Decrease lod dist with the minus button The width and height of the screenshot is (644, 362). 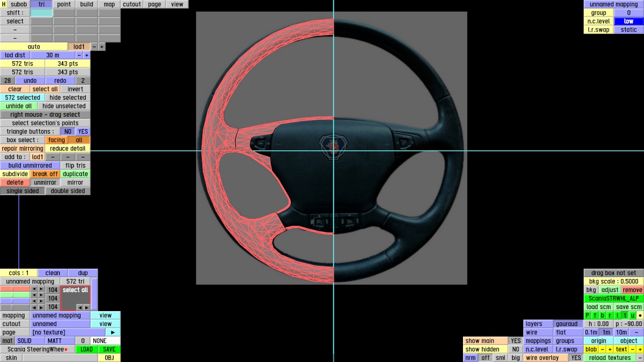click(79, 55)
